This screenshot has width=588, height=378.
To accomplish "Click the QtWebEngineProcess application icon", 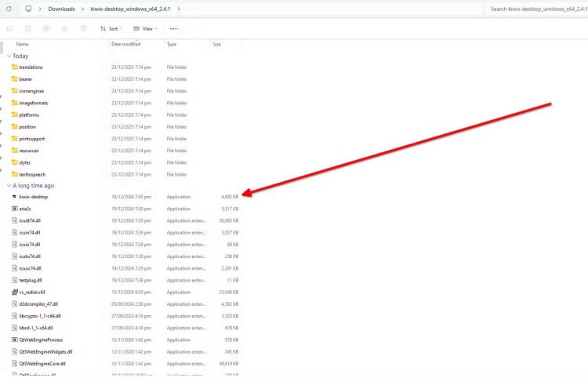I will (15, 340).
